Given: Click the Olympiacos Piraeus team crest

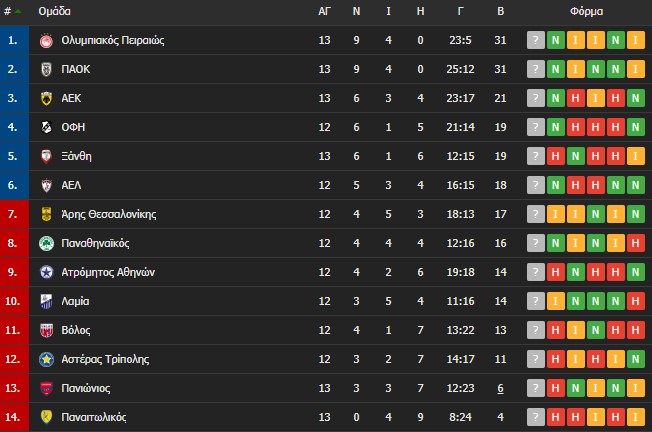Looking at the screenshot, I should pyautogui.click(x=46, y=41).
